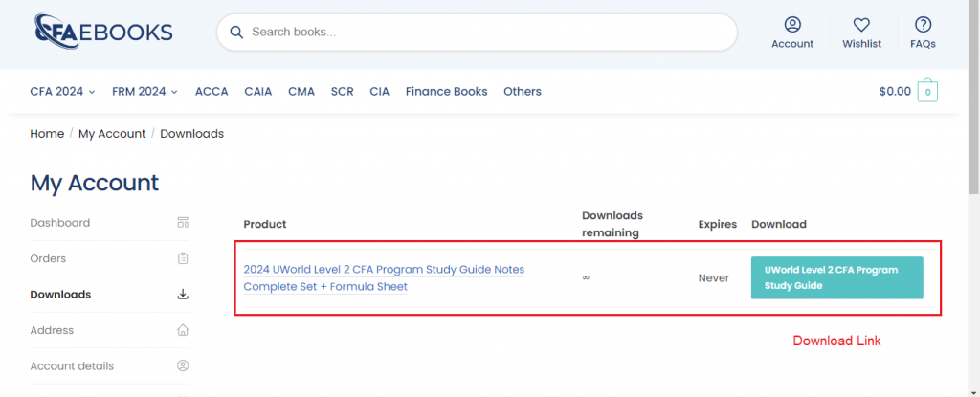980x397 pixels.
Task: Open the Finance Books menu item
Action: click(446, 91)
